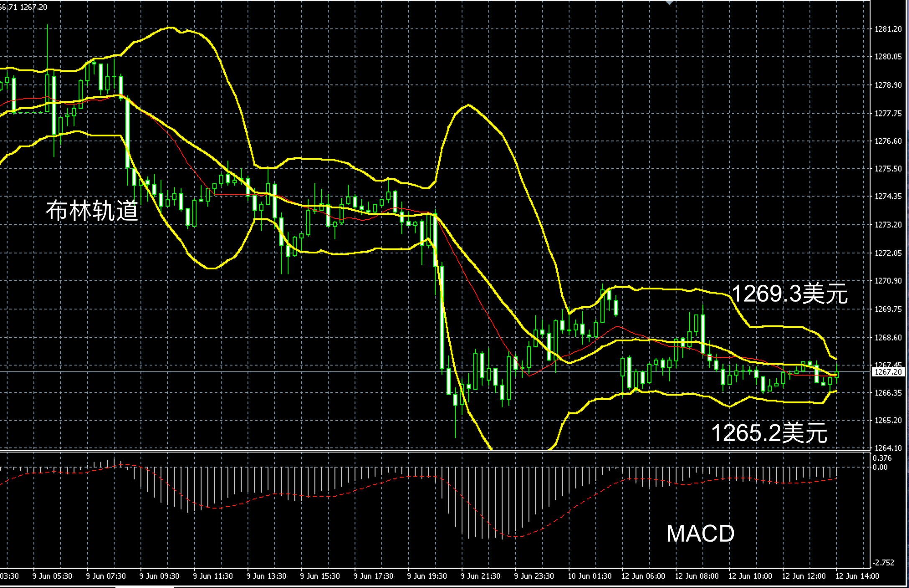Click the MACD 0.376 scale value
This screenshot has height=588, width=909.
pyautogui.click(x=882, y=458)
